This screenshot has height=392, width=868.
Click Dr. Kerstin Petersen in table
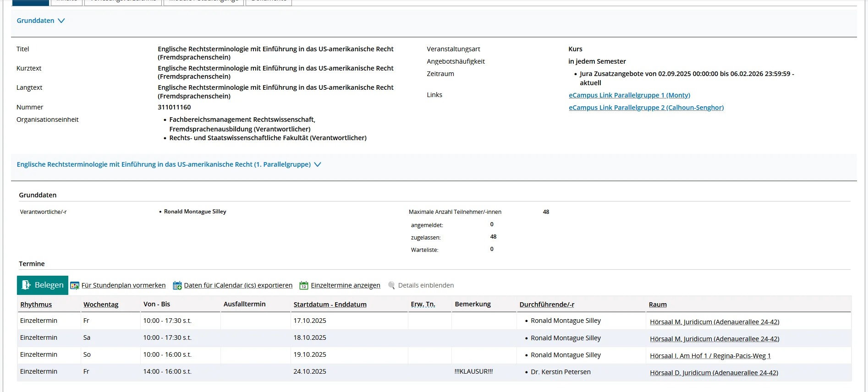pos(560,372)
